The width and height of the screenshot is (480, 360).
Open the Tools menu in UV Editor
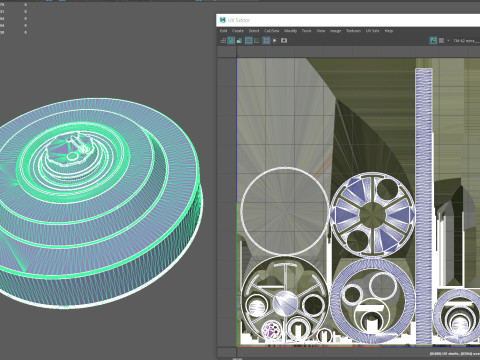click(x=306, y=31)
